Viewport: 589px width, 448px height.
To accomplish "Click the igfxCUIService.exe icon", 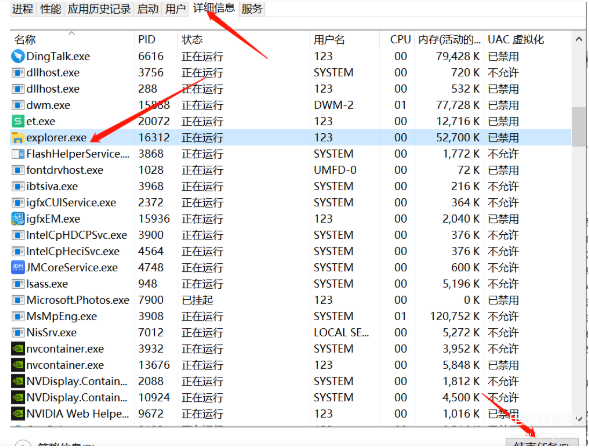I will (18, 202).
